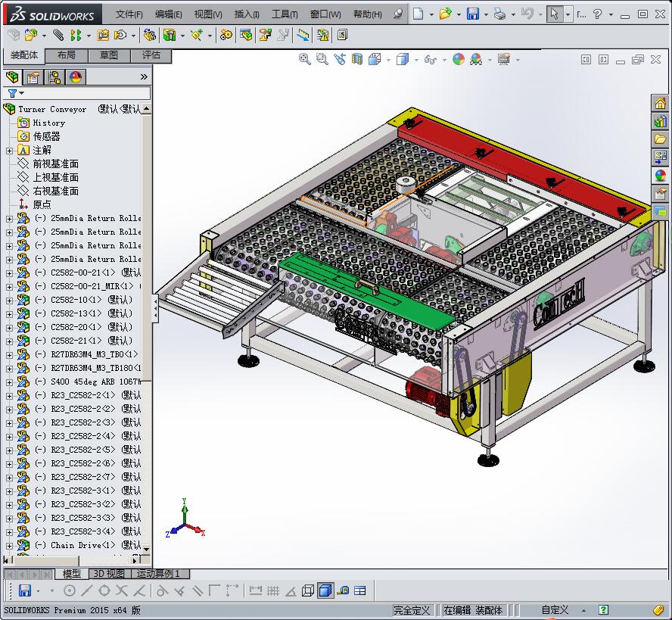Select 前视基准面 plane in feature tree
Screen dimensions: 672x620
tap(55, 164)
